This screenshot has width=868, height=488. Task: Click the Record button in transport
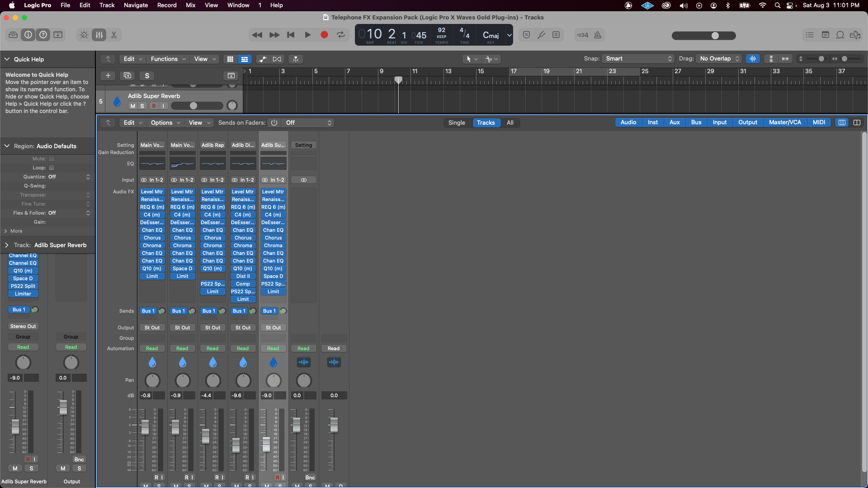324,35
